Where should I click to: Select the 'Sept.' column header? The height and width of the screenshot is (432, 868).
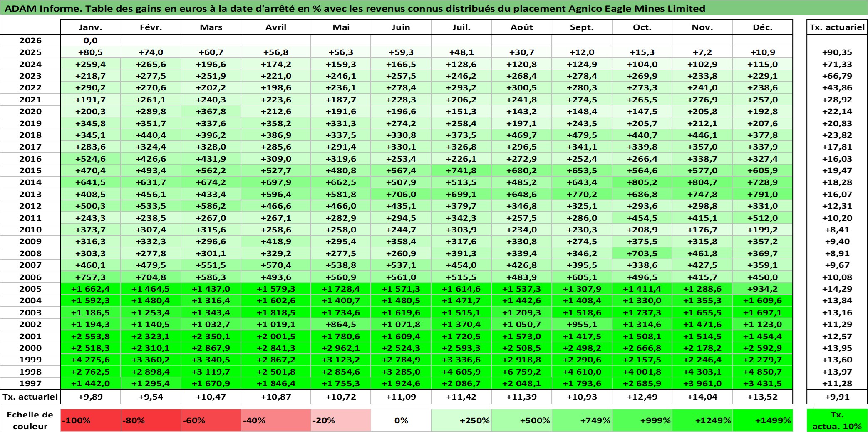click(x=582, y=27)
